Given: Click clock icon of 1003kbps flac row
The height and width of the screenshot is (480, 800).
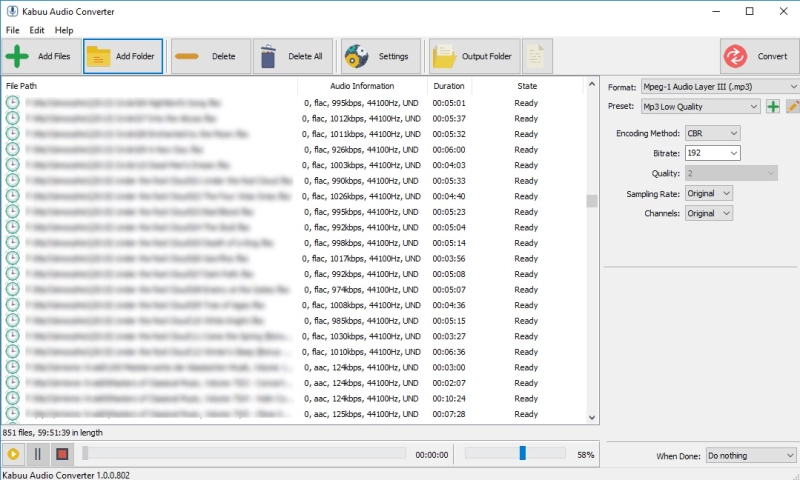Looking at the screenshot, I should point(12,165).
